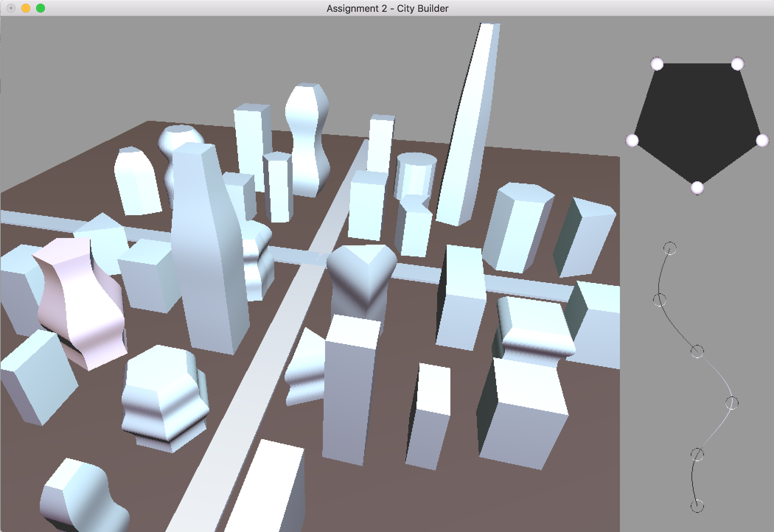The height and width of the screenshot is (532, 774).
Task: Select the fifth spline control circle
Action: click(x=698, y=455)
